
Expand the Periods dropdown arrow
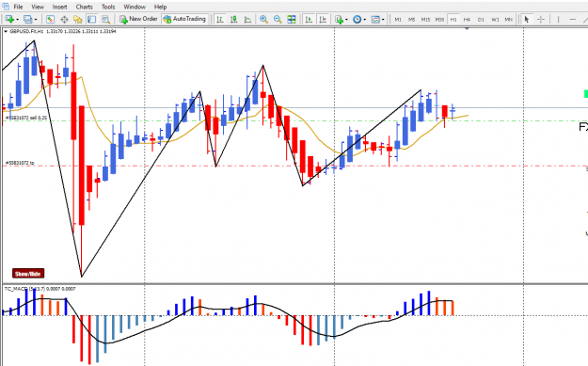pos(364,20)
